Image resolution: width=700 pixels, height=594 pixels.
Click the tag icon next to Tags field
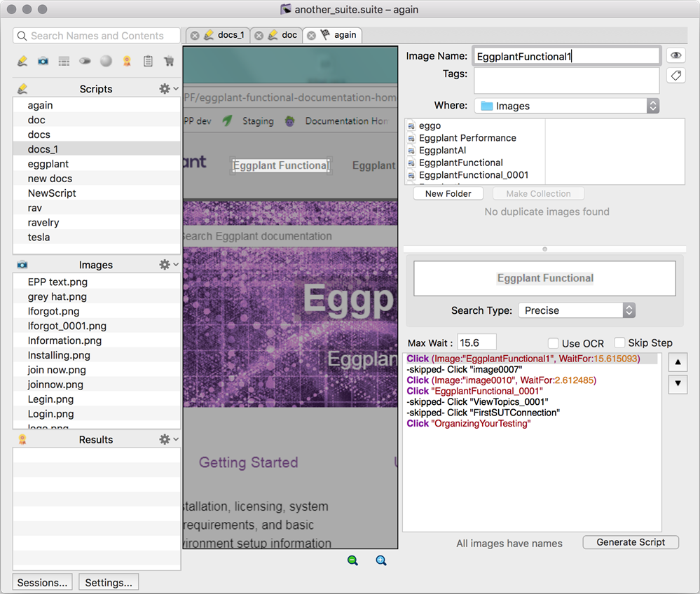pos(676,76)
